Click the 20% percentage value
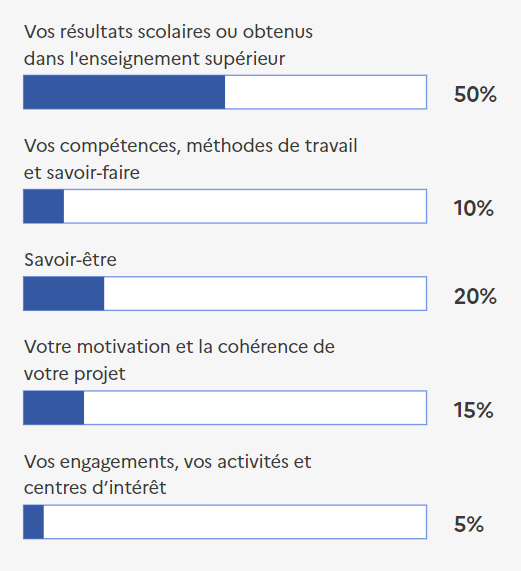The height and width of the screenshot is (571, 521). click(475, 296)
